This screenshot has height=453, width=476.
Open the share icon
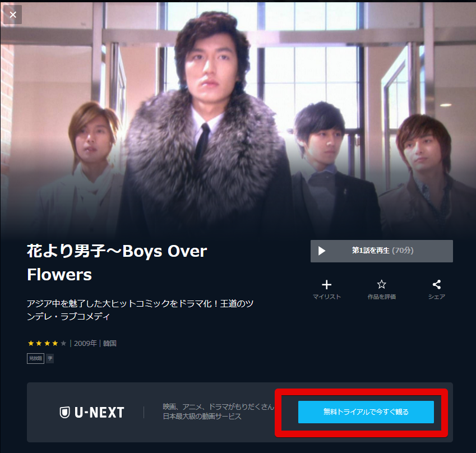[437, 284]
